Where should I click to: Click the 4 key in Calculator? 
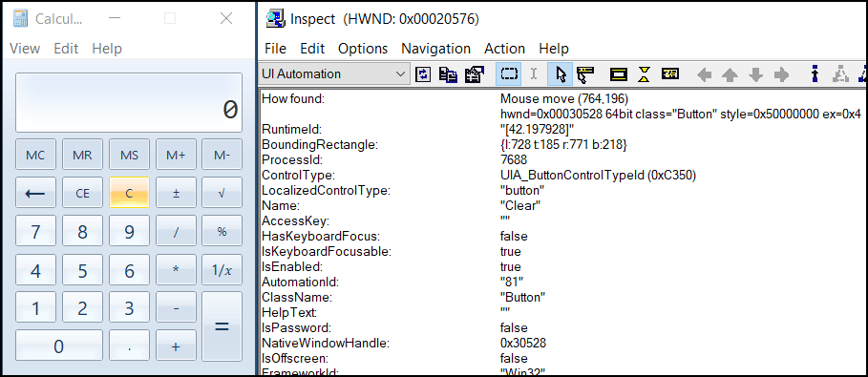pyautogui.click(x=35, y=269)
